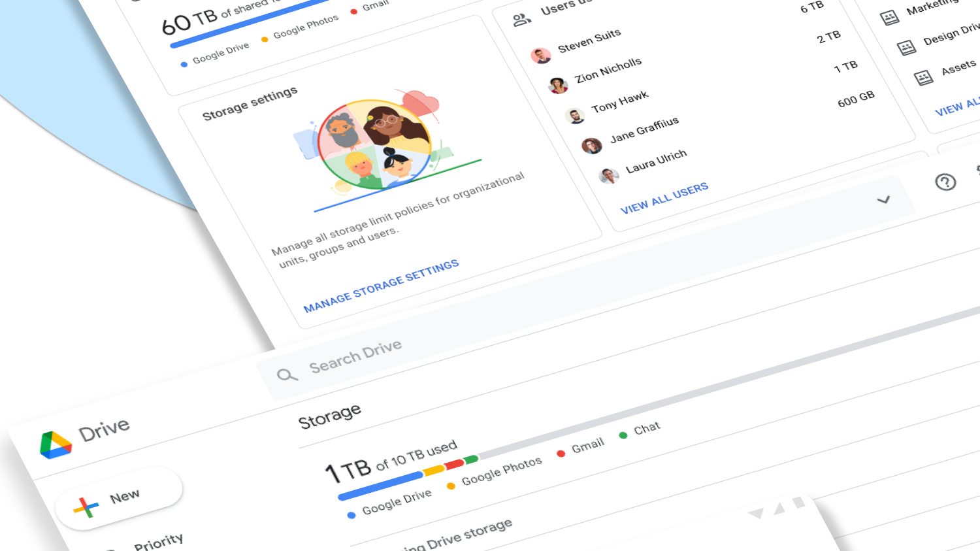Open the View All Users link
This screenshot has height=551, width=980.
(x=664, y=199)
